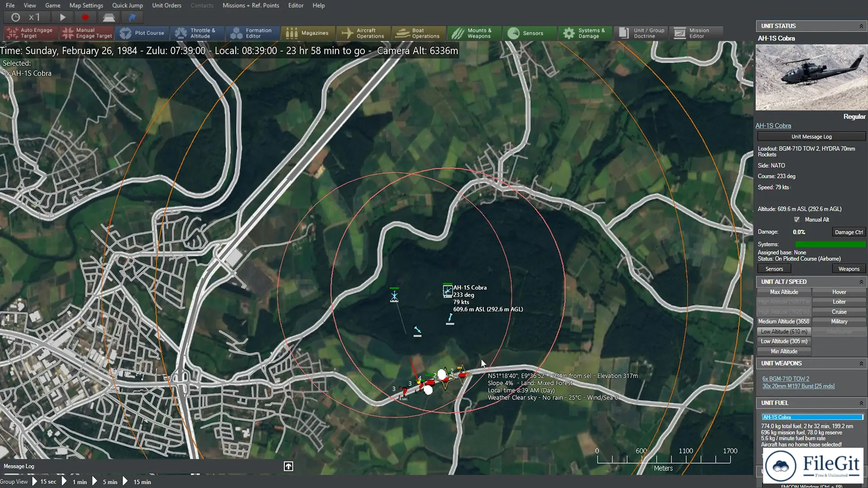Open the Editor menu
The height and width of the screenshot is (488, 868).
296,5
